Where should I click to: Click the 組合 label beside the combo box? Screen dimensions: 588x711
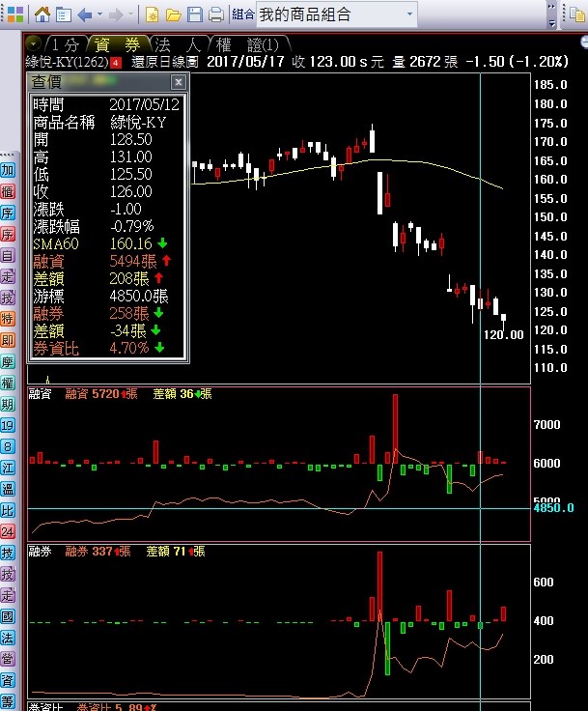pyautogui.click(x=242, y=14)
